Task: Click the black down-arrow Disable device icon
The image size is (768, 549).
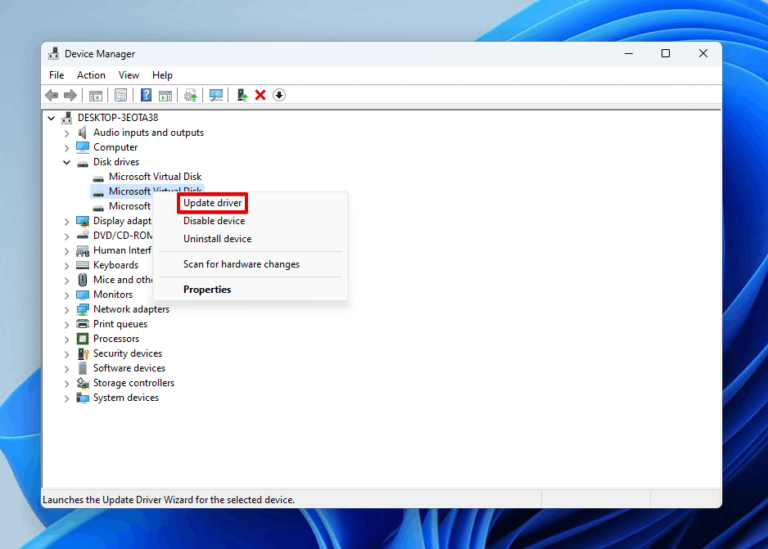Action: (x=279, y=95)
